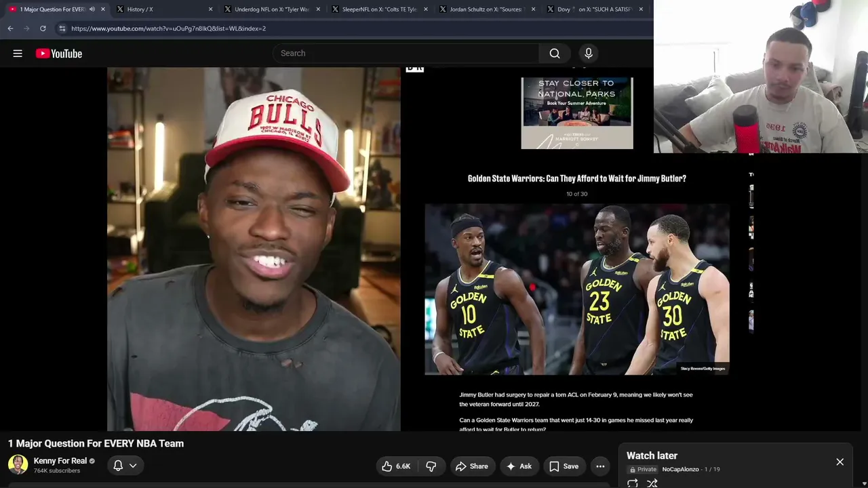Close the Watch later playlist panel
This screenshot has height=488, width=868.
840,462
